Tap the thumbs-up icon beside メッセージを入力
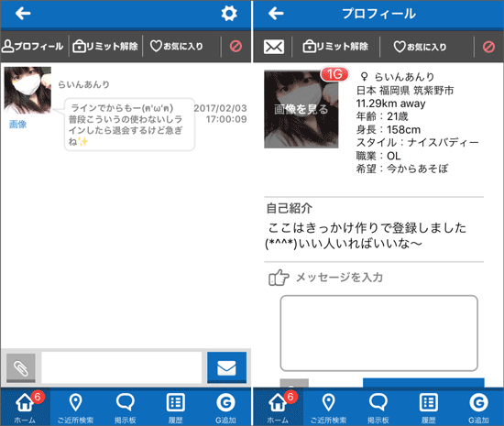 tap(279, 278)
